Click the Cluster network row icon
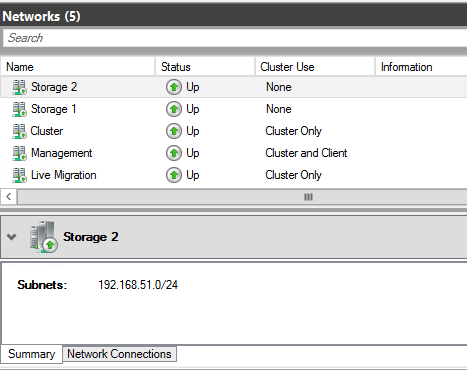Screen dimensions: 467x378 point(19,131)
